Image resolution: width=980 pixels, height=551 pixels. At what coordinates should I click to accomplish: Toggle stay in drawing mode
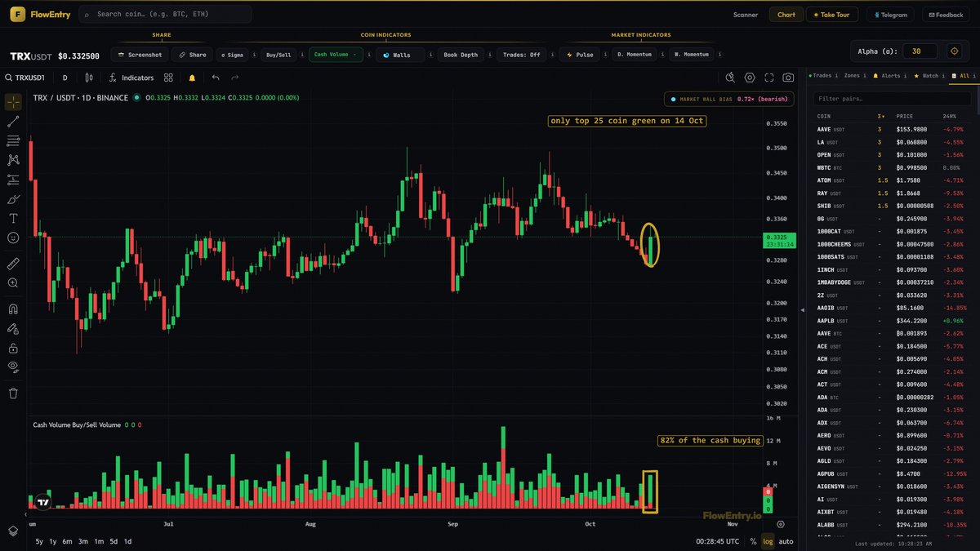point(13,328)
